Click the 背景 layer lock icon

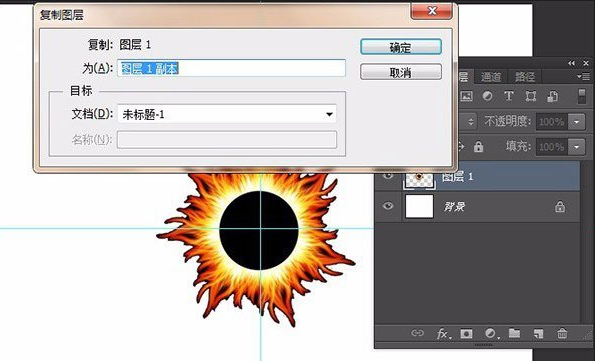click(x=560, y=207)
